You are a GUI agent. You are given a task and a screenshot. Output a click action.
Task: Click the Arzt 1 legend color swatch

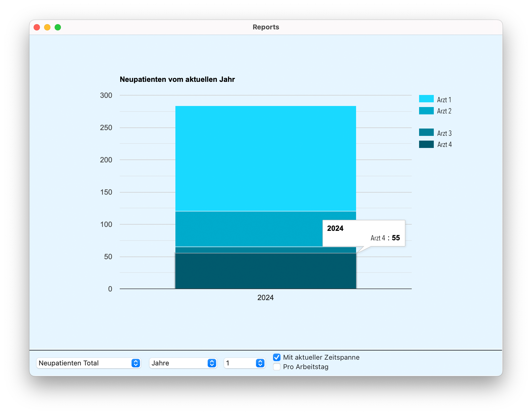point(426,99)
